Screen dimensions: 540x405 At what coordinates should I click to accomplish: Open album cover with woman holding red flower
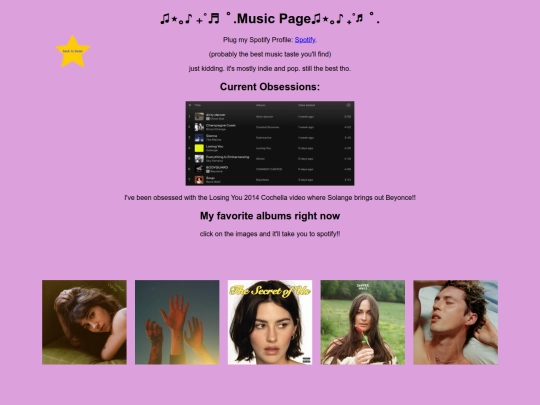(363, 322)
